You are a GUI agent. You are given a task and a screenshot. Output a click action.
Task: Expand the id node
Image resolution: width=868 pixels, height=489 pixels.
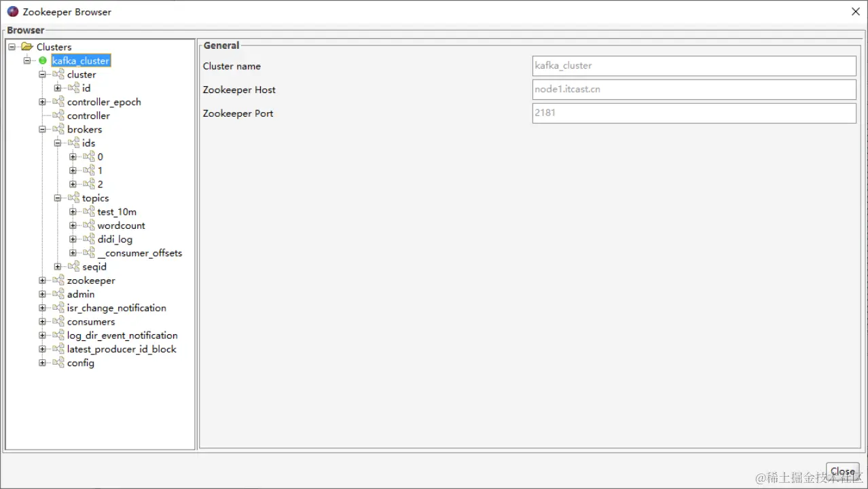tap(58, 88)
